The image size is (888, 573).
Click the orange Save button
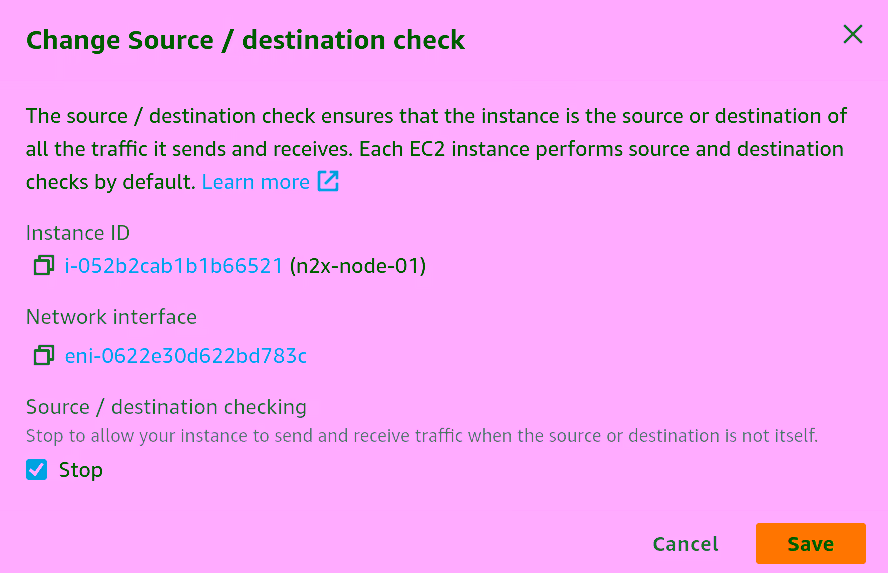click(810, 544)
